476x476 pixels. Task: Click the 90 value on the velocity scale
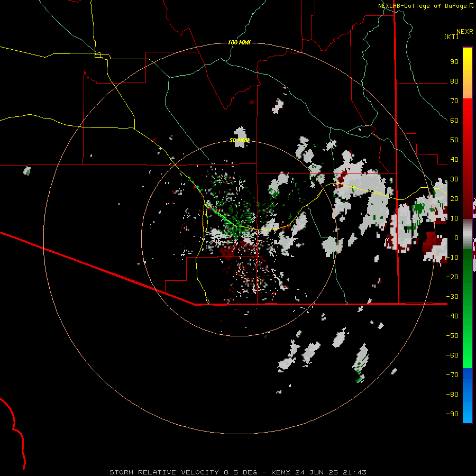coord(454,62)
